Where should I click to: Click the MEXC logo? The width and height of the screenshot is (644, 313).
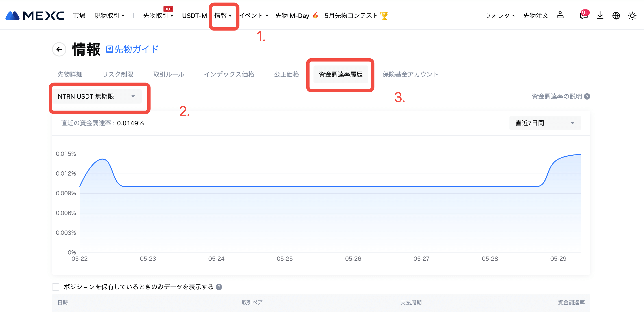[x=35, y=16]
